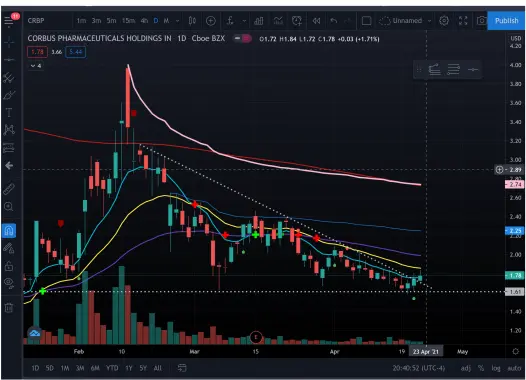Image resolution: width=526 pixels, height=380 pixels.
Task: Select the ruler Measure tool
Action: pyautogui.click(x=9, y=189)
